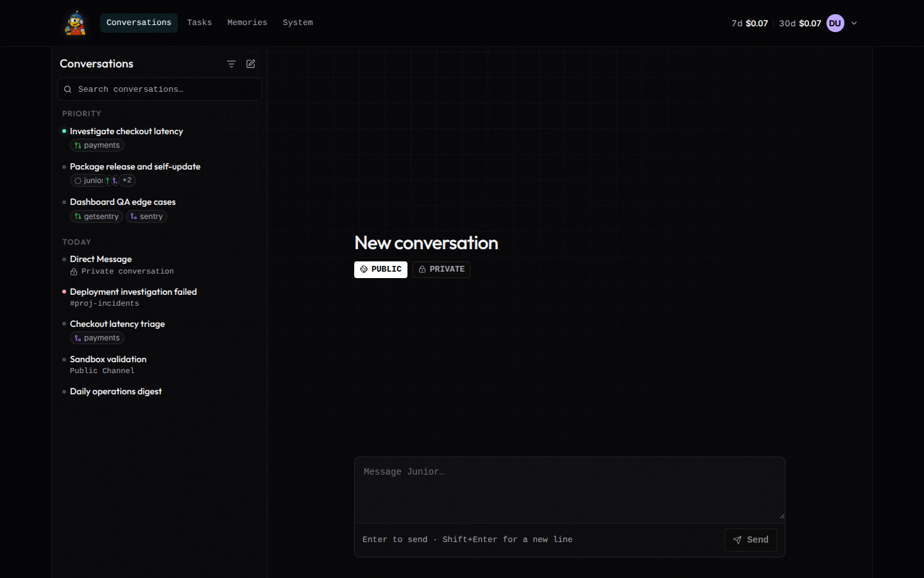
Task: Open the conversation filter icon
Action: point(231,64)
